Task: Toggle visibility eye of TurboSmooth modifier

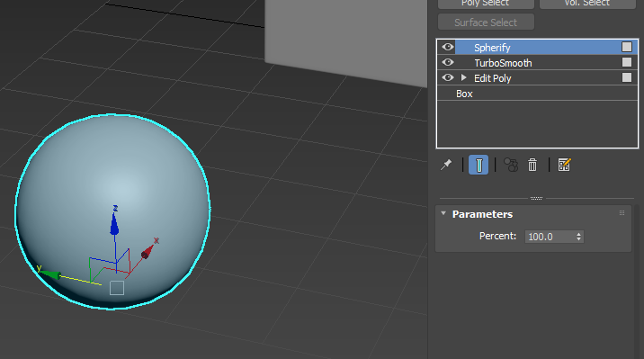Action: [448, 62]
